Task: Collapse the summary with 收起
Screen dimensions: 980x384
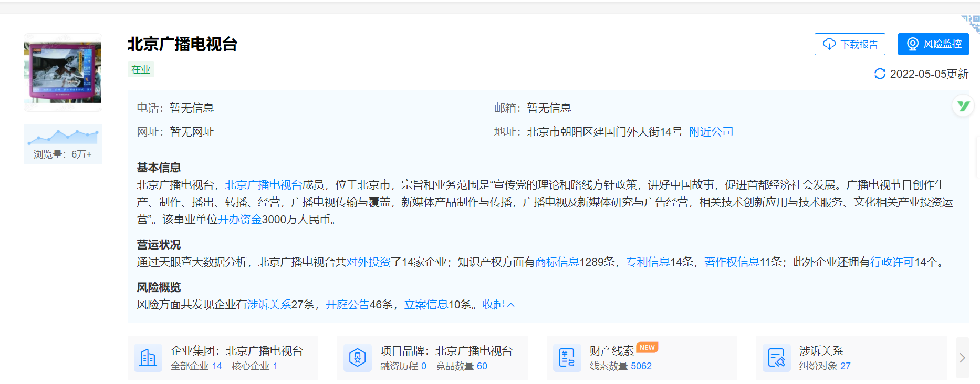Action: pyautogui.click(x=498, y=305)
